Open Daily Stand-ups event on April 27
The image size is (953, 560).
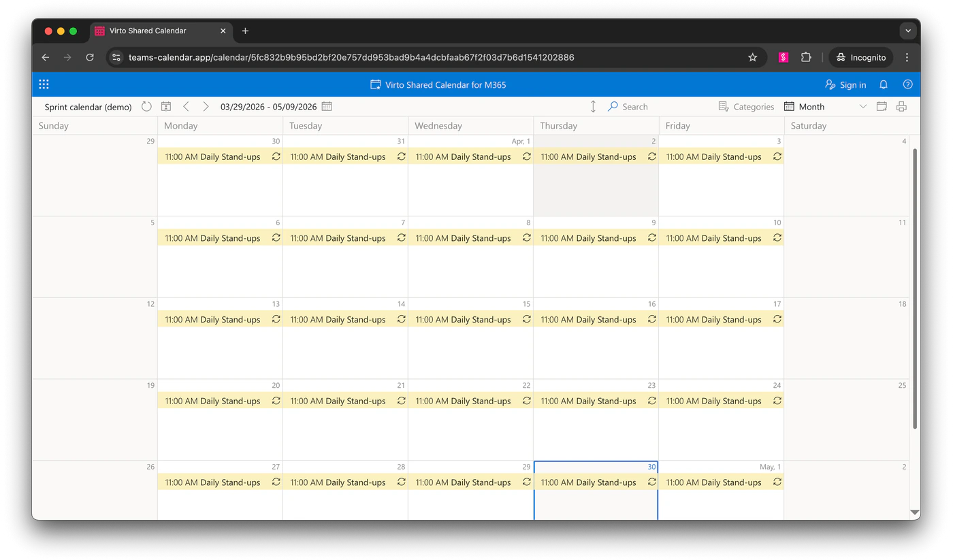[x=220, y=482]
